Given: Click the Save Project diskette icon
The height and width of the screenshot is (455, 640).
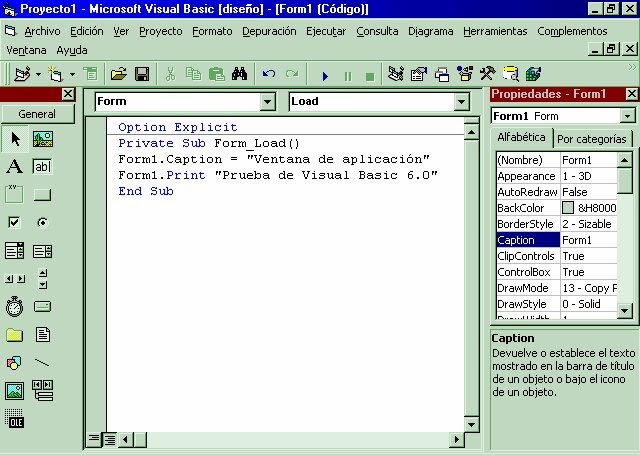Looking at the screenshot, I should pyautogui.click(x=142, y=74).
